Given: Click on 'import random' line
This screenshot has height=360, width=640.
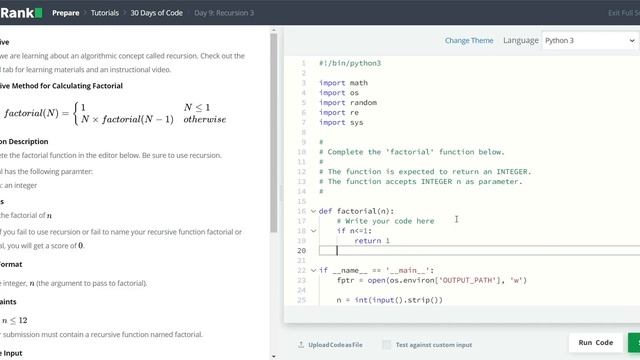Looking at the screenshot, I should pos(348,102).
